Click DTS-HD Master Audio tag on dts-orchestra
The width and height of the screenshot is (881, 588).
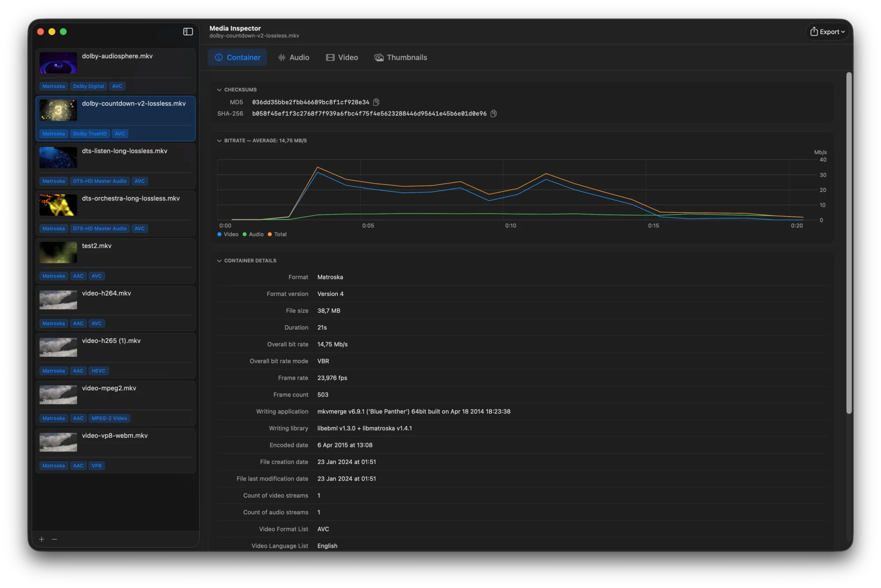[x=100, y=229]
